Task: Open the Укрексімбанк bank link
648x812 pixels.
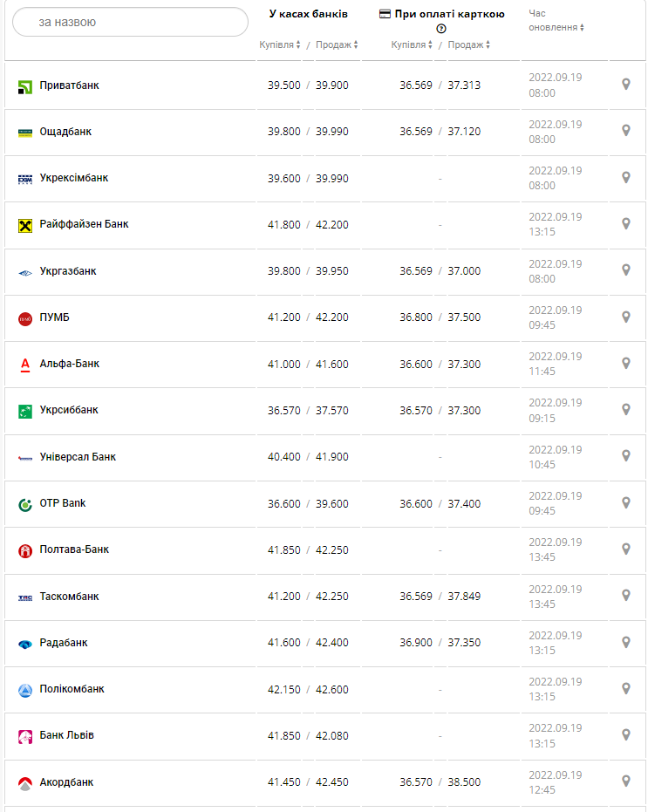Action: 74,178
